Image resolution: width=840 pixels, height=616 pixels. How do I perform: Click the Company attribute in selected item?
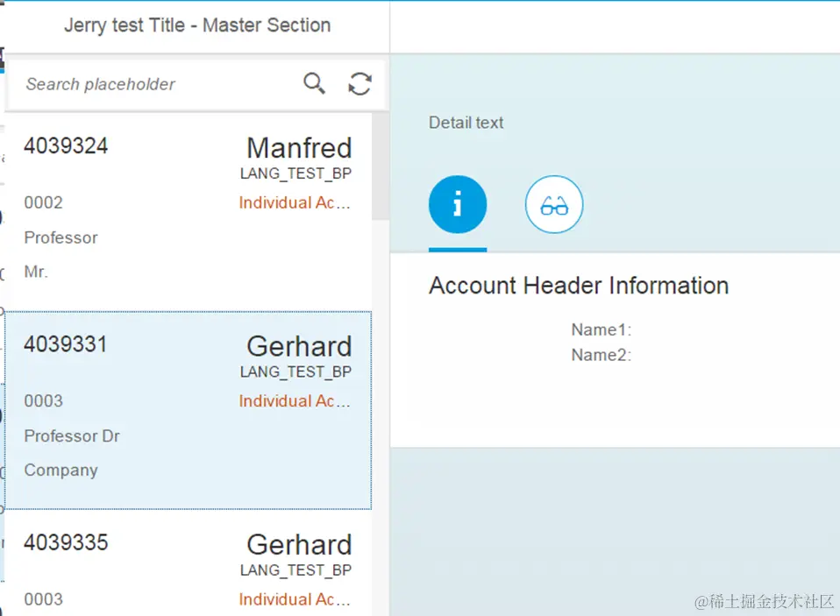click(61, 471)
